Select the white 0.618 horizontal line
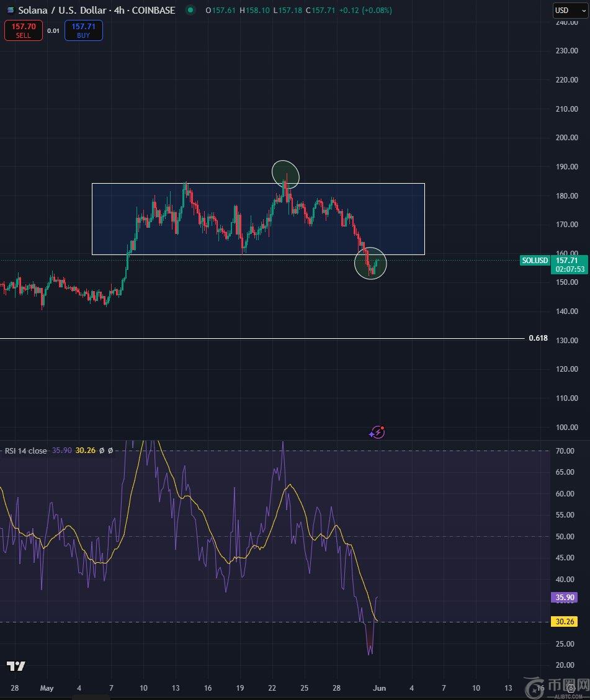 tap(248, 338)
